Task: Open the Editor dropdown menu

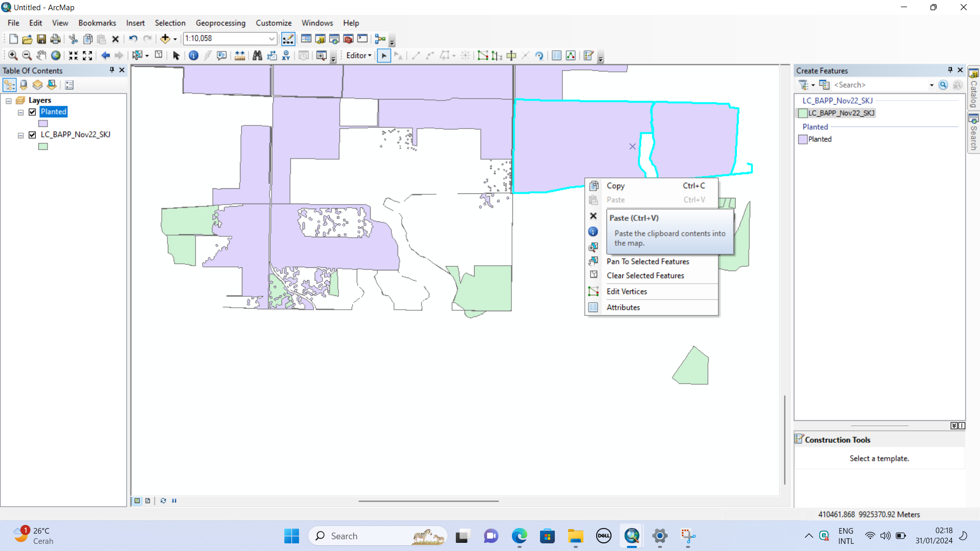Action: tap(358, 56)
